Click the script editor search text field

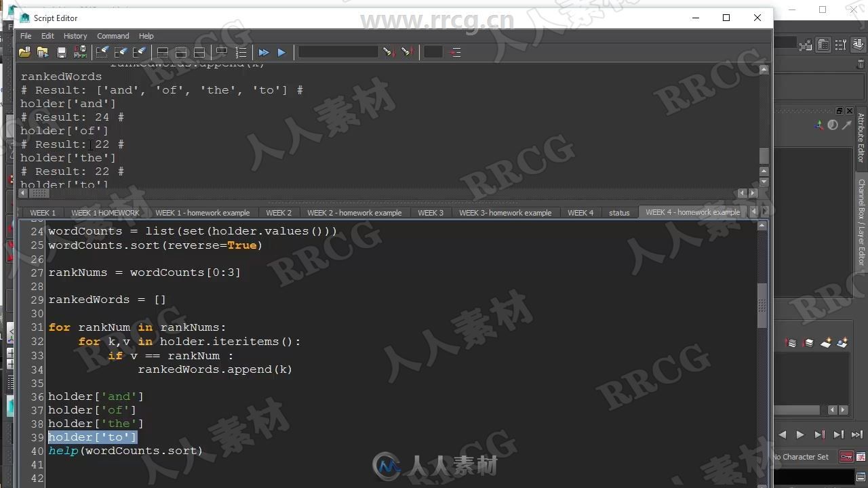tap(338, 52)
